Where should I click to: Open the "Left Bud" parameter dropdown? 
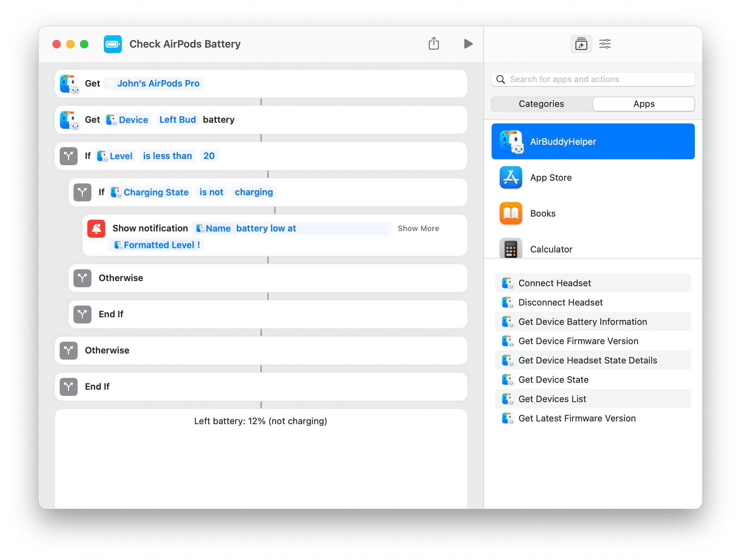point(177,120)
